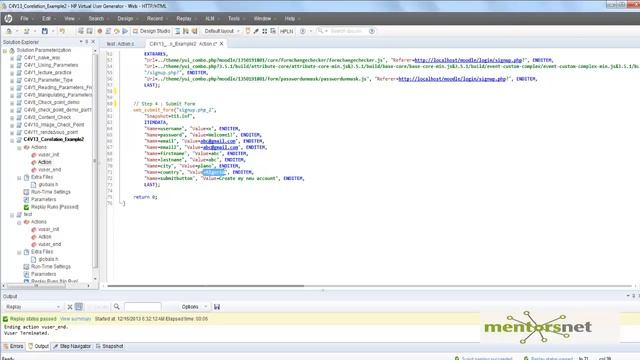Click the green Replay Runs Passed icon

tap(27, 207)
